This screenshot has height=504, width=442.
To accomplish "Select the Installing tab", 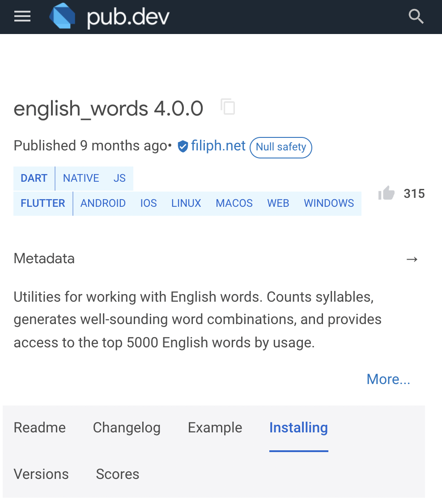I will click(298, 428).
